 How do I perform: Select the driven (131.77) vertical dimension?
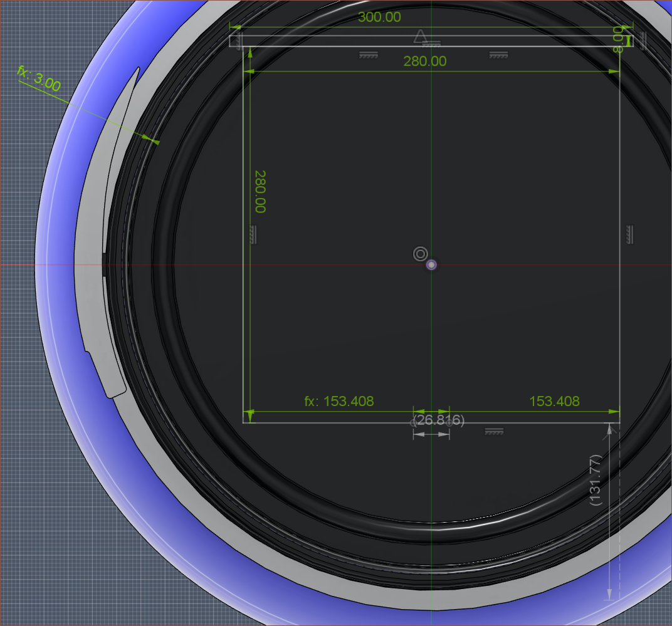[596, 479]
